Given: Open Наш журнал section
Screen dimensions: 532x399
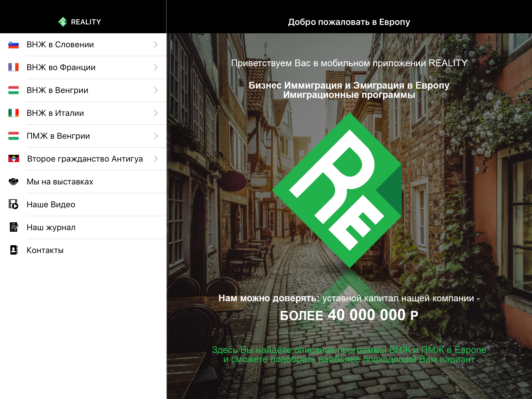Looking at the screenshot, I should (51, 227).
